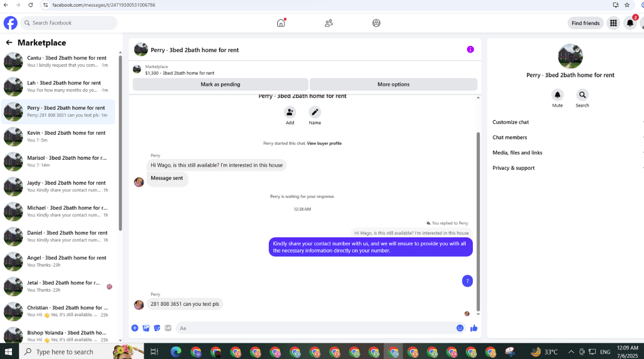Viewport: 644px width, 359px height.
Task: Open Windows Start menu
Action: pos(9,352)
